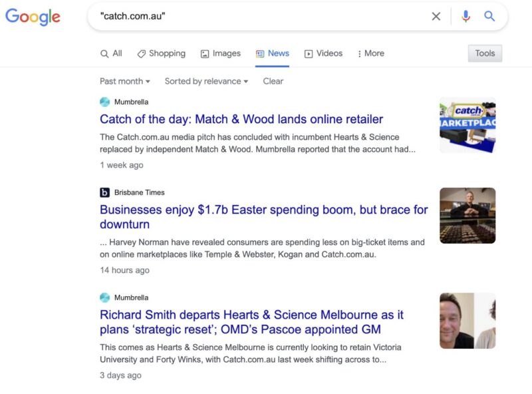Click the Richard Smith portrait thumbnail

click(467, 321)
